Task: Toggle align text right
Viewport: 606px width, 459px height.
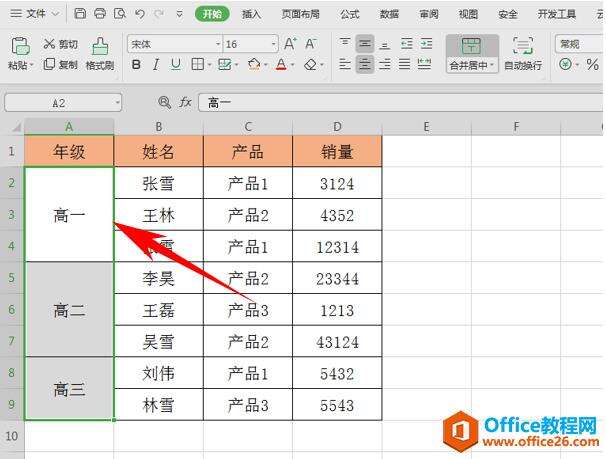Action: click(385, 64)
